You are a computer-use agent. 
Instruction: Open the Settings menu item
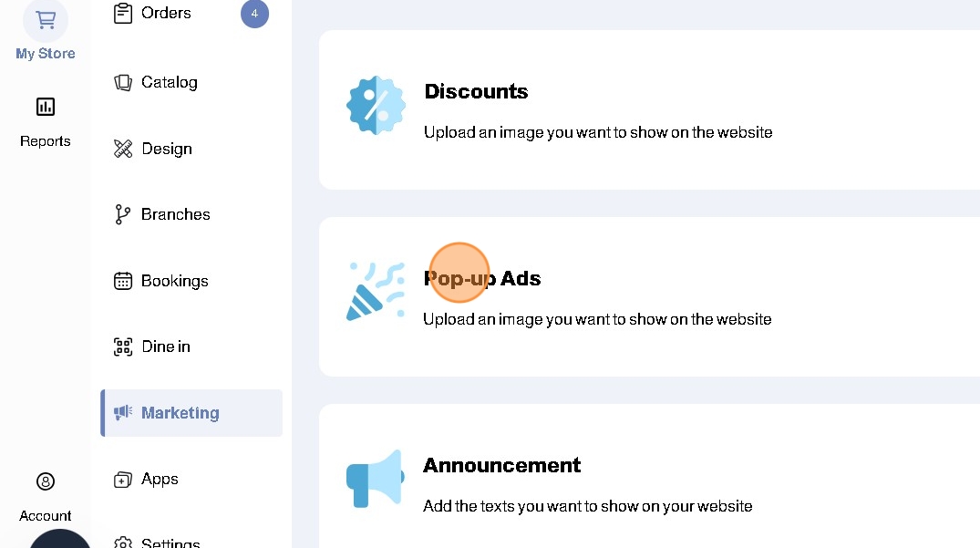(x=170, y=543)
